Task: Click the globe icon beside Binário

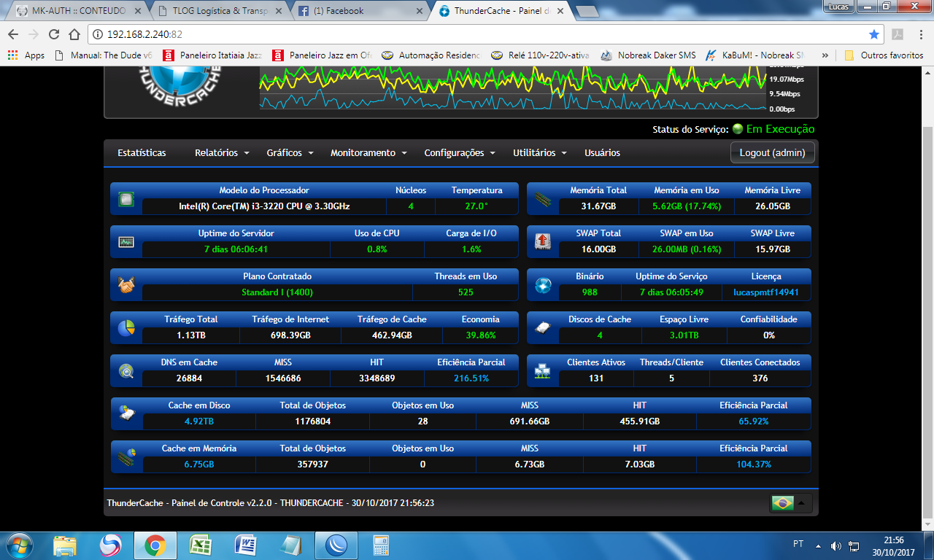Action: coord(543,285)
